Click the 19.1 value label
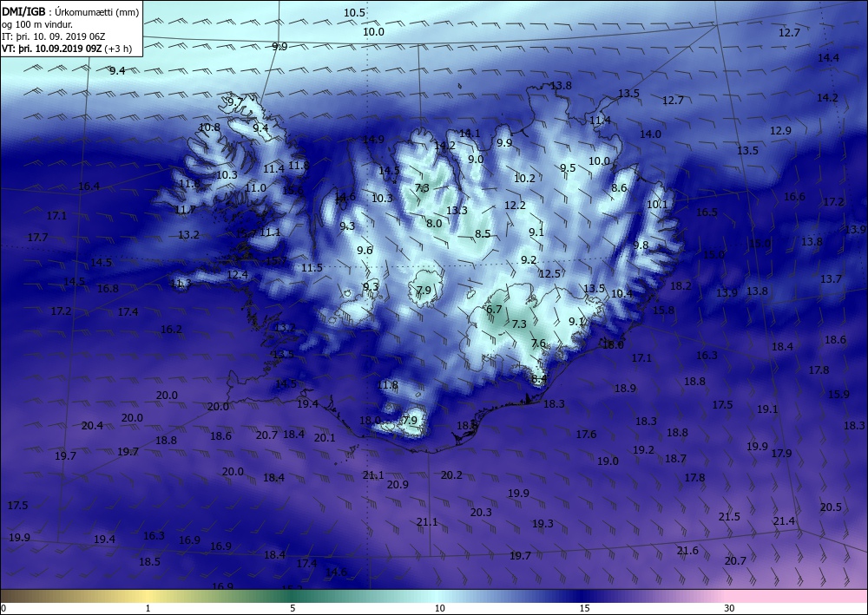 [x=768, y=409]
